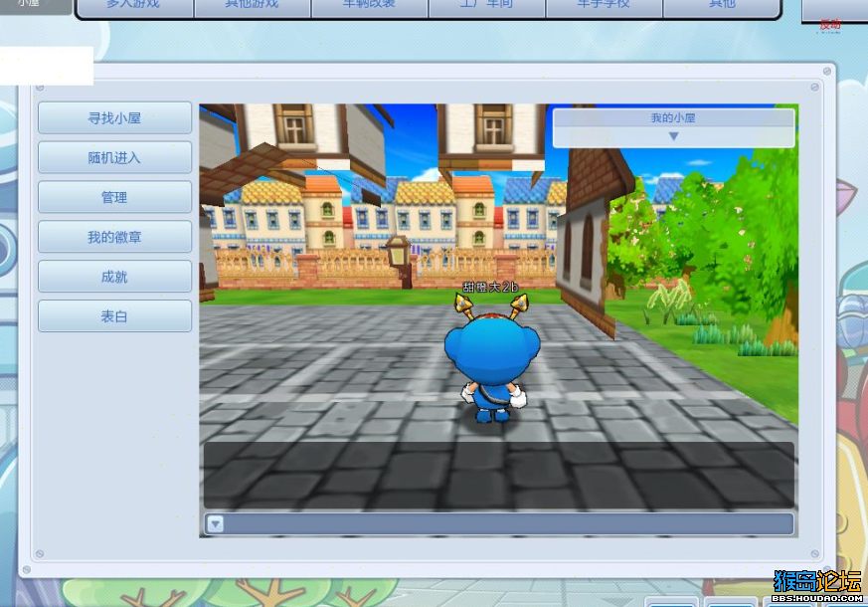
Task: Open the chat channel dropdown arrow
Action: [x=216, y=524]
